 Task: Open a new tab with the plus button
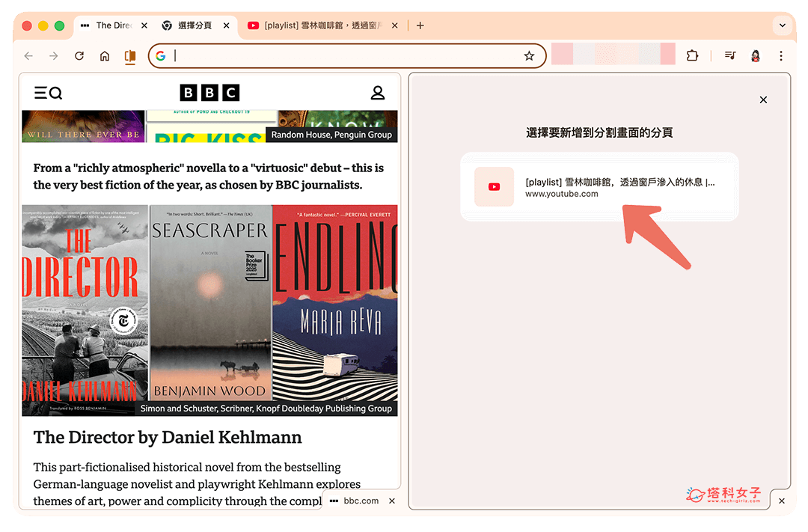click(x=420, y=25)
